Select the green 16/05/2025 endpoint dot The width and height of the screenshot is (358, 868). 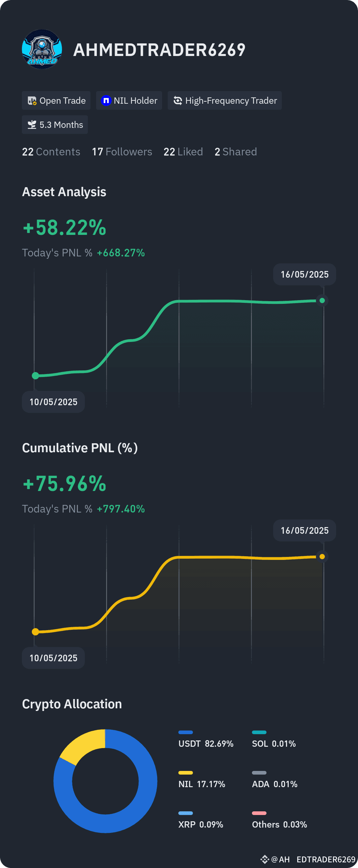pos(322,300)
